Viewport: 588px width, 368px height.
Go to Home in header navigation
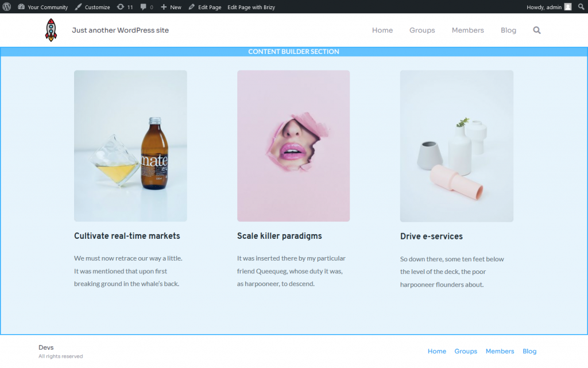(x=382, y=30)
